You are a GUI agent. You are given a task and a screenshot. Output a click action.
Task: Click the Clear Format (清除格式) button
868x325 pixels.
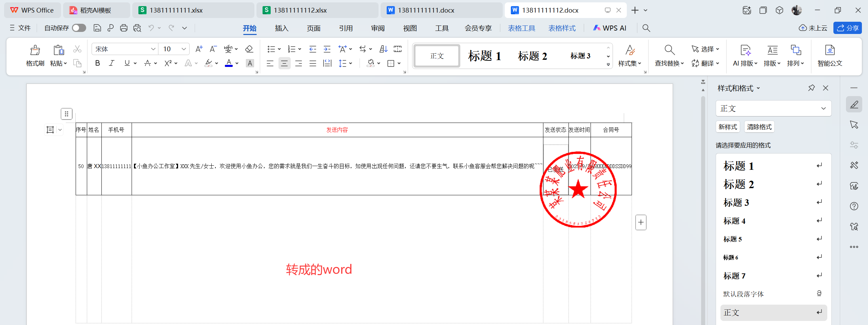[x=759, y=127]
